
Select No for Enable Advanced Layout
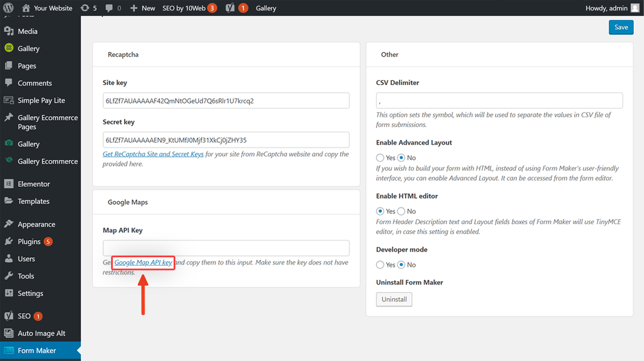tap(401, 158)
